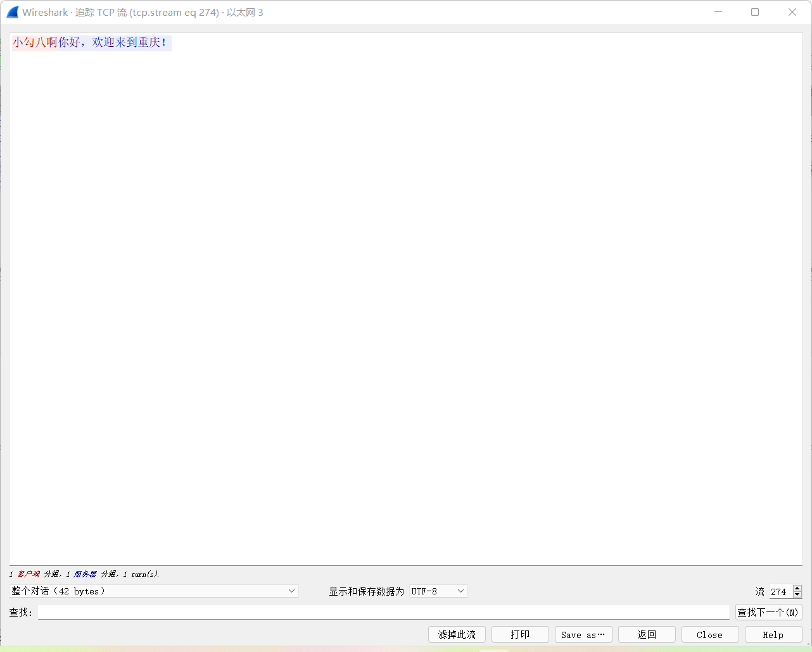
Task: Open the UTF-8 encoding dropdown
Action: coord(438,591)
